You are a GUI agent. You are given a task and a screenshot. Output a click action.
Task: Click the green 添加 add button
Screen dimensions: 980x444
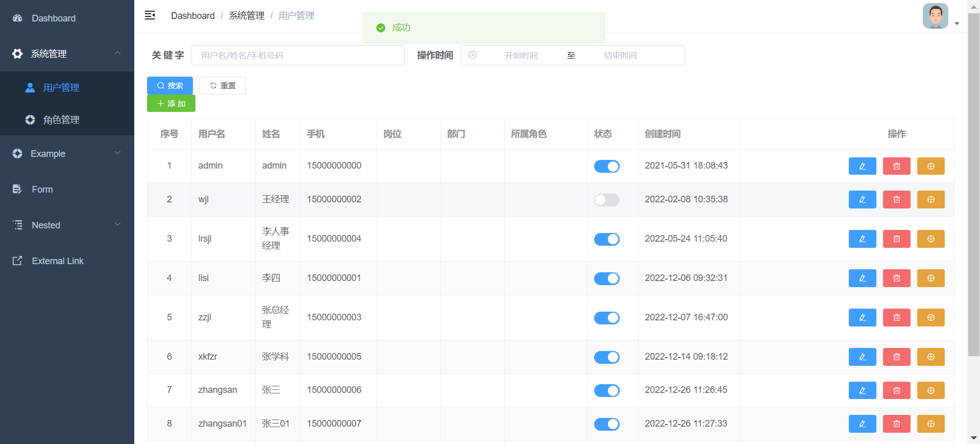[x=171, y=103]
